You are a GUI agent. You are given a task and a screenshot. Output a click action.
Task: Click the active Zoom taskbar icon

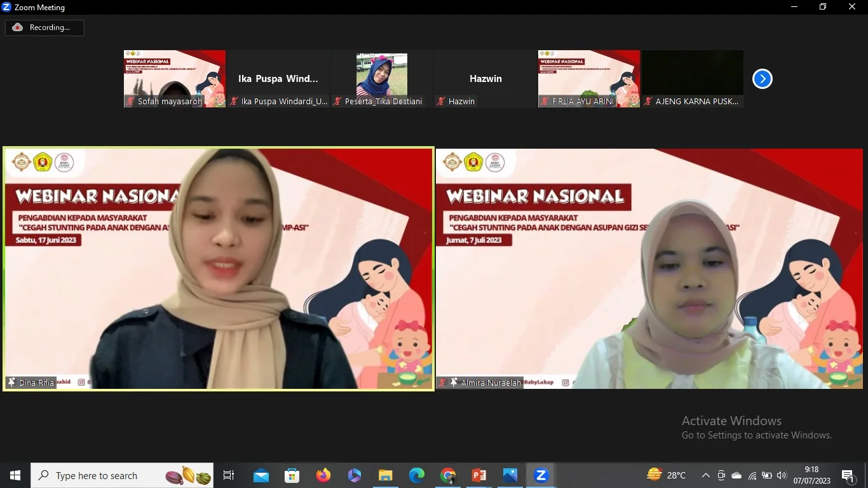(541, 475)
